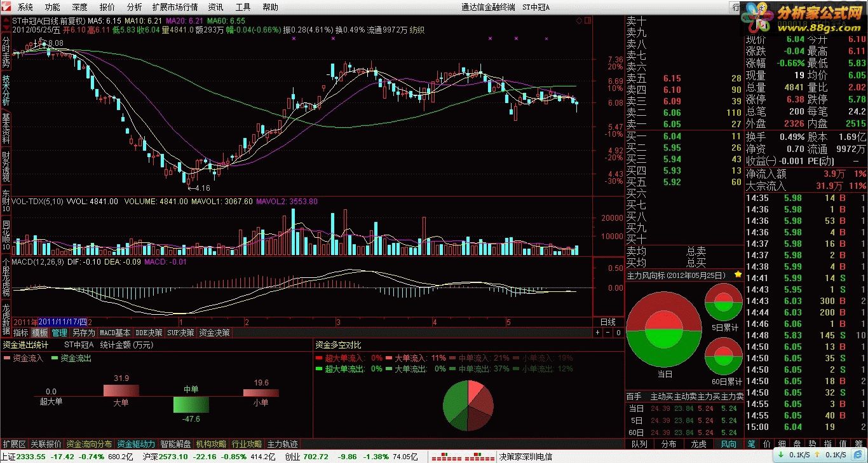
Task: Click the app logo icon in title bar
Action: coord(8,8)
